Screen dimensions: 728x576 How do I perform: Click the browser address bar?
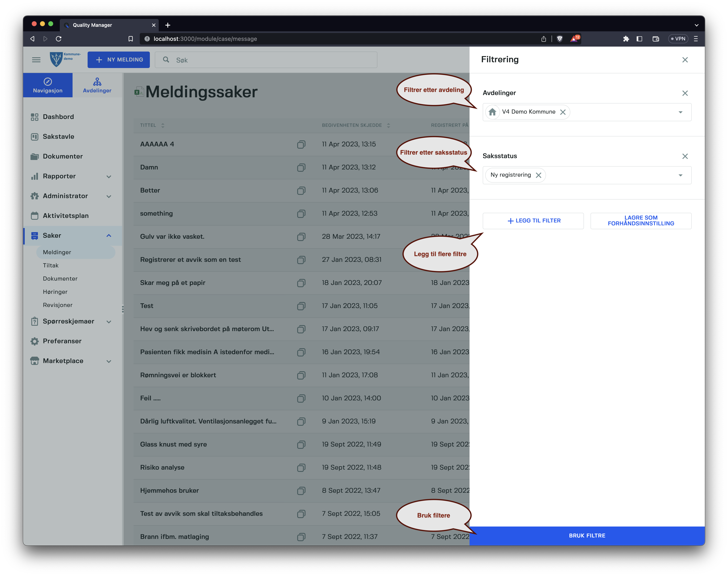(337, 39)
